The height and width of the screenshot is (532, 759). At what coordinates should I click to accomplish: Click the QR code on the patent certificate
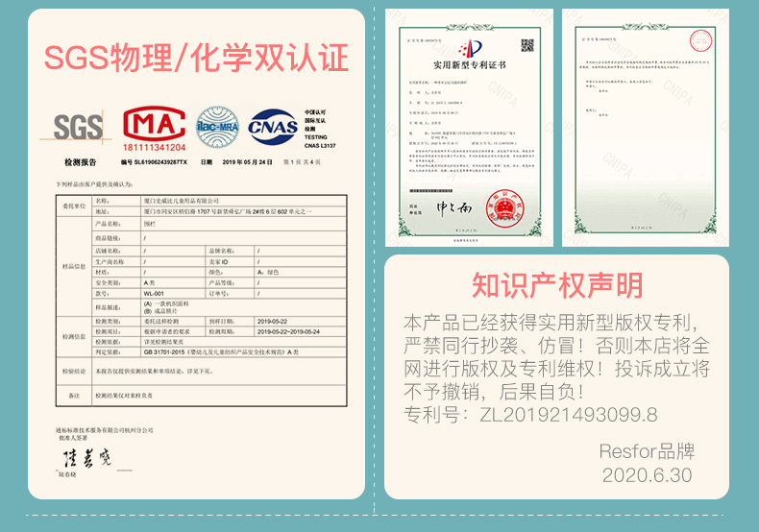(527, 45)
